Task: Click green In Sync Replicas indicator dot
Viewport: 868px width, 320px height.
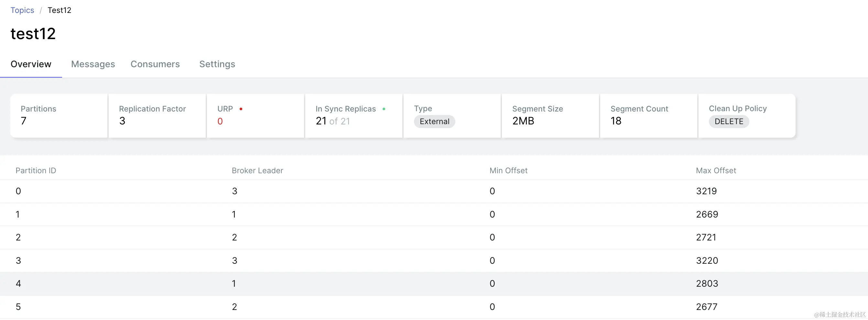Action: [384, 109]
